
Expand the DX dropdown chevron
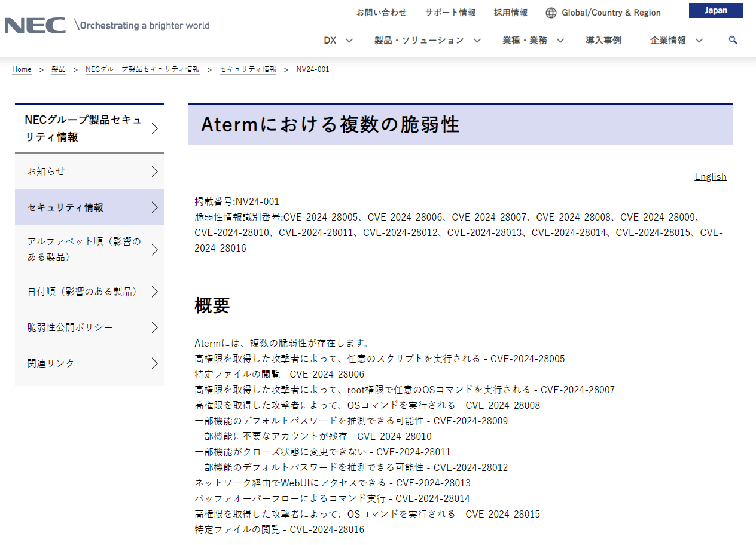tap(349, 41)
